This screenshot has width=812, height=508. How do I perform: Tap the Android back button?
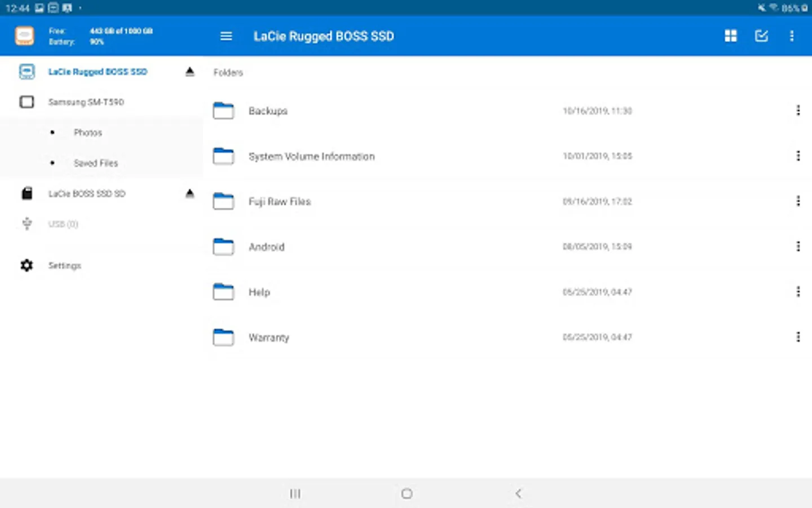pos(518,494)
